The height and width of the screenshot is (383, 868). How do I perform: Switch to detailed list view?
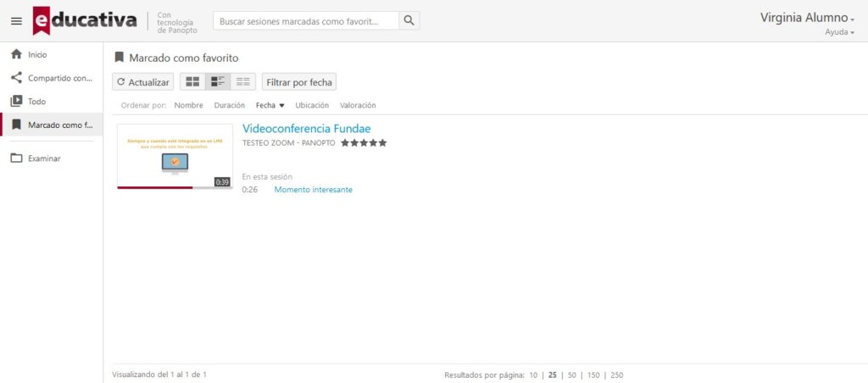tap(218, 82)
